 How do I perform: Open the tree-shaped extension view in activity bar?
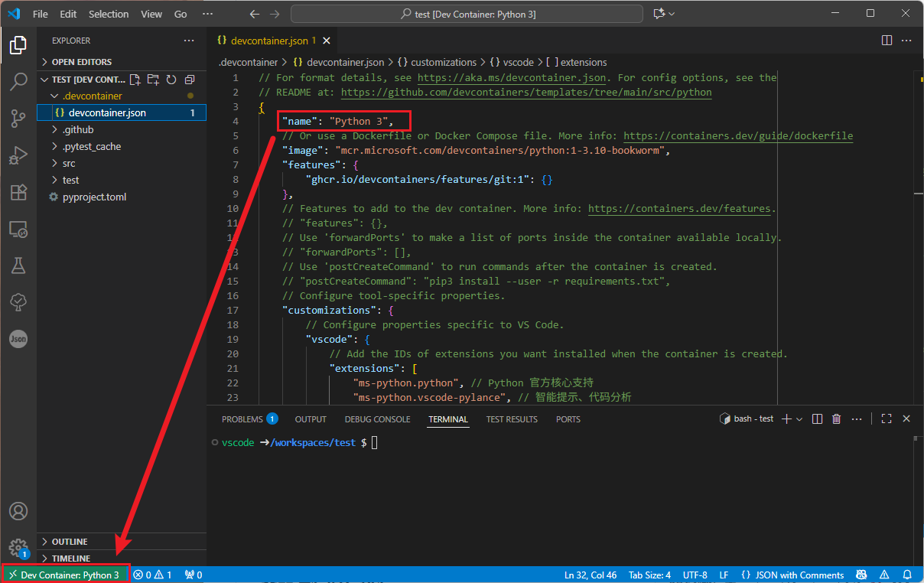coord(18,302)
